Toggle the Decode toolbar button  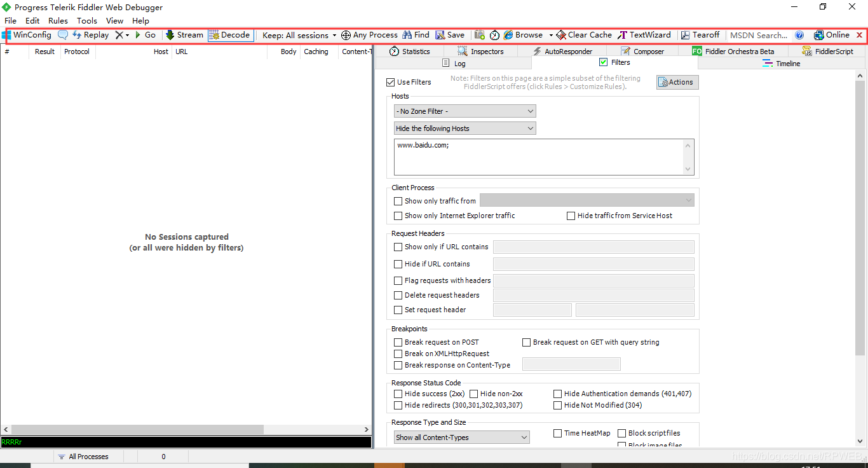[229, 35]
